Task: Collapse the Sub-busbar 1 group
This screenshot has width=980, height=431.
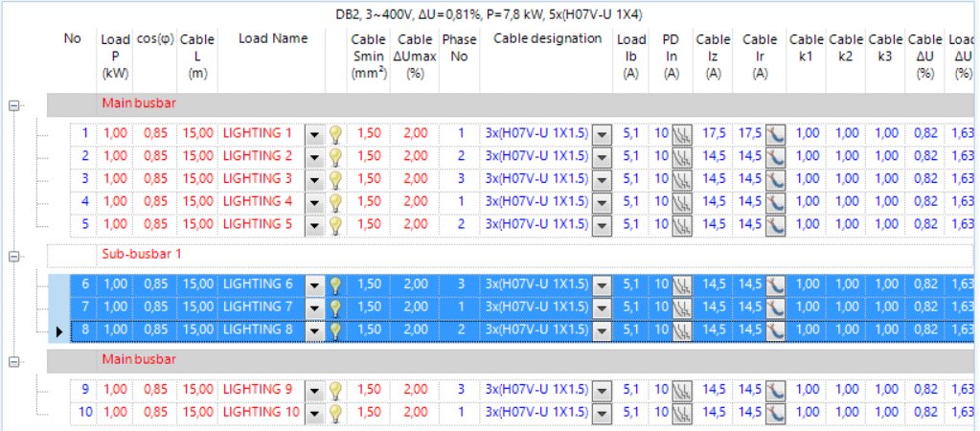Action: point(13,257)
